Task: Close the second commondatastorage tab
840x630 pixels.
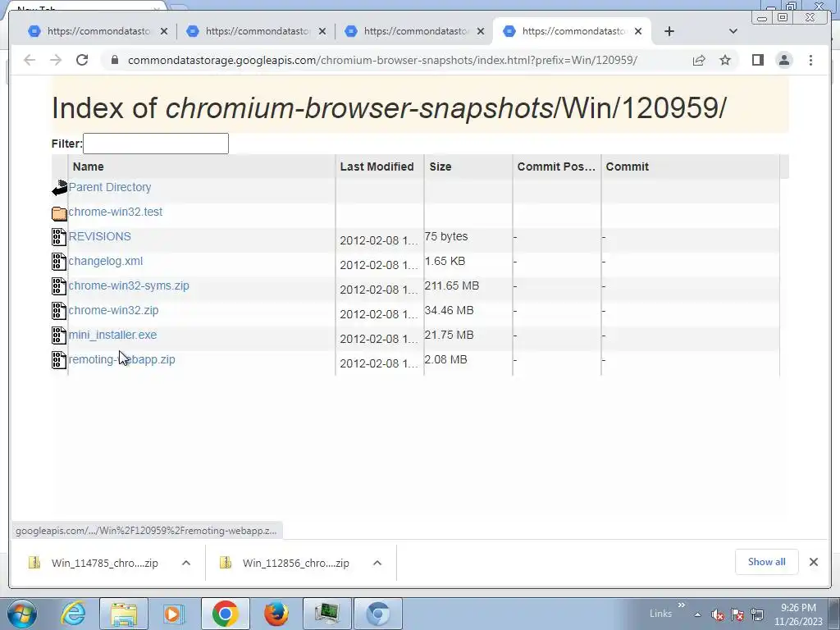Action: pos(322,32)
